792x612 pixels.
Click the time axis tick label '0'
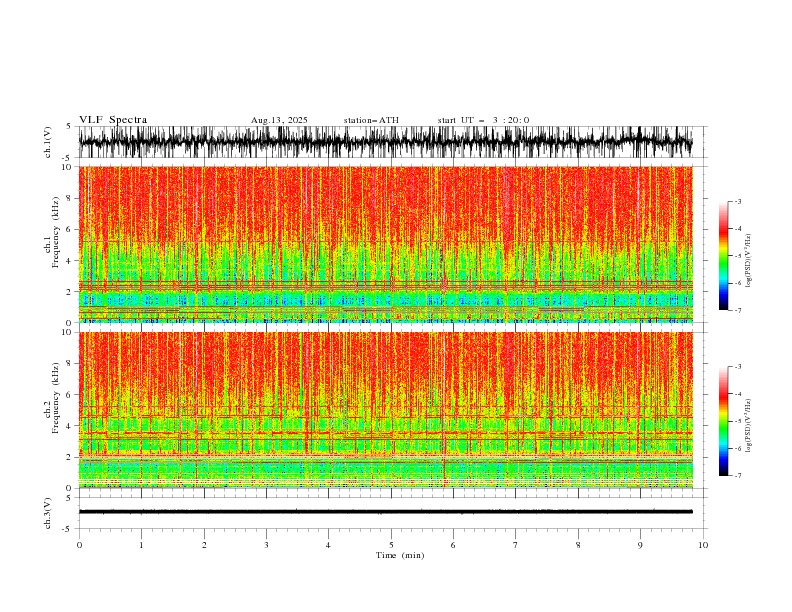point(79,545)
